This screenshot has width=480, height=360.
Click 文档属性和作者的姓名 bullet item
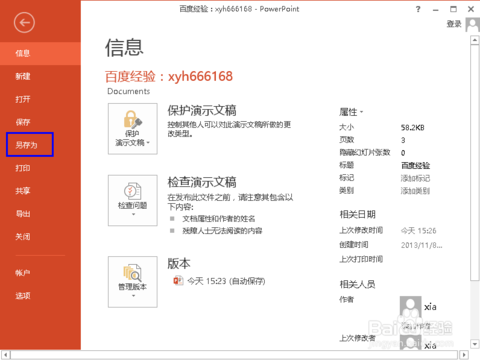tap(219, 219)
